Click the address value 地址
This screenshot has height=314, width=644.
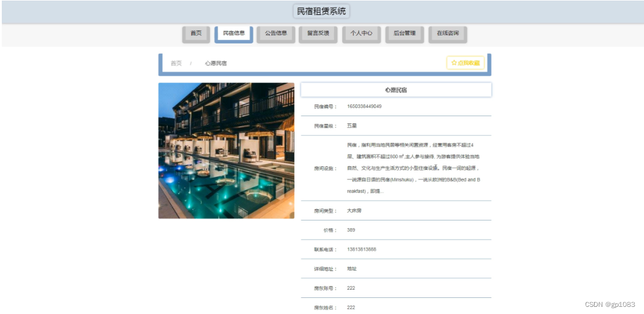352,269
